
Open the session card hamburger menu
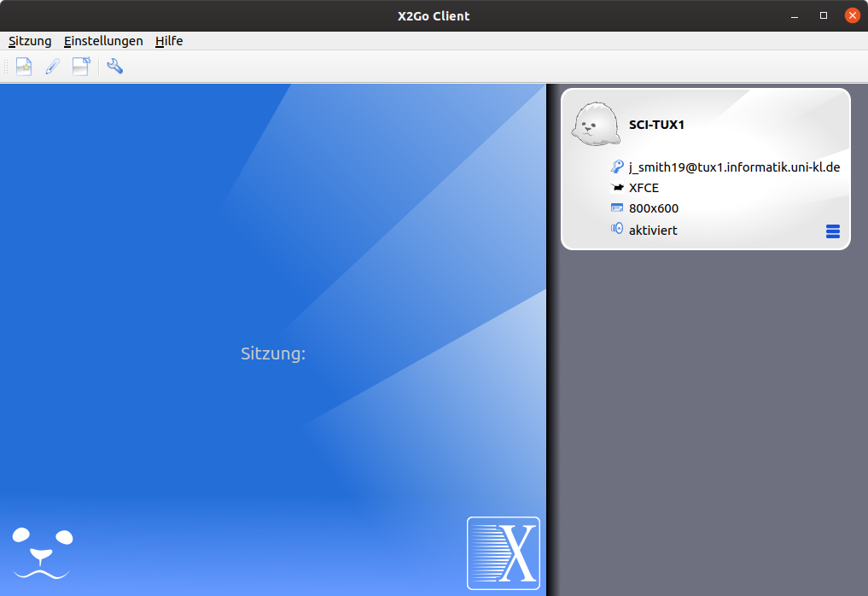click(833, 231)
